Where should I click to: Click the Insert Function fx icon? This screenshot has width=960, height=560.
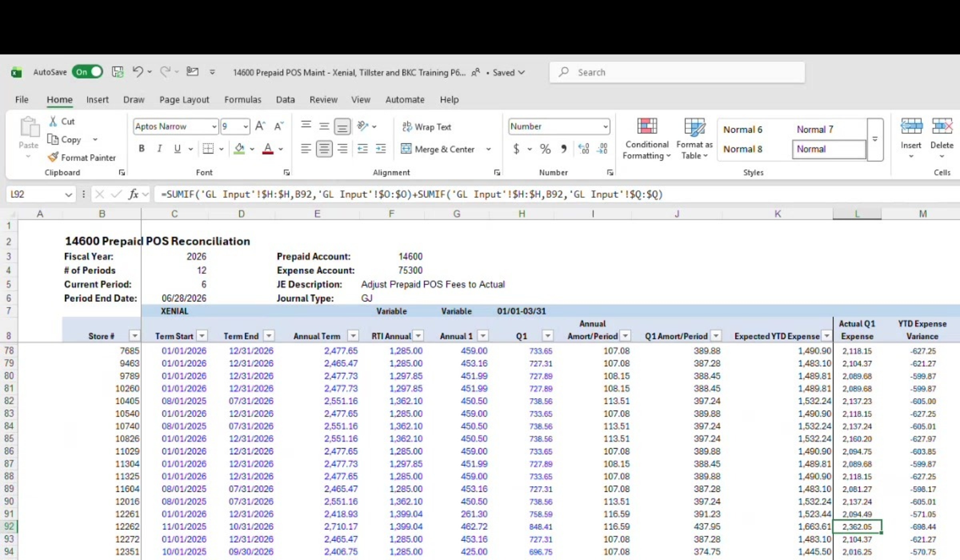click(133, 194)
